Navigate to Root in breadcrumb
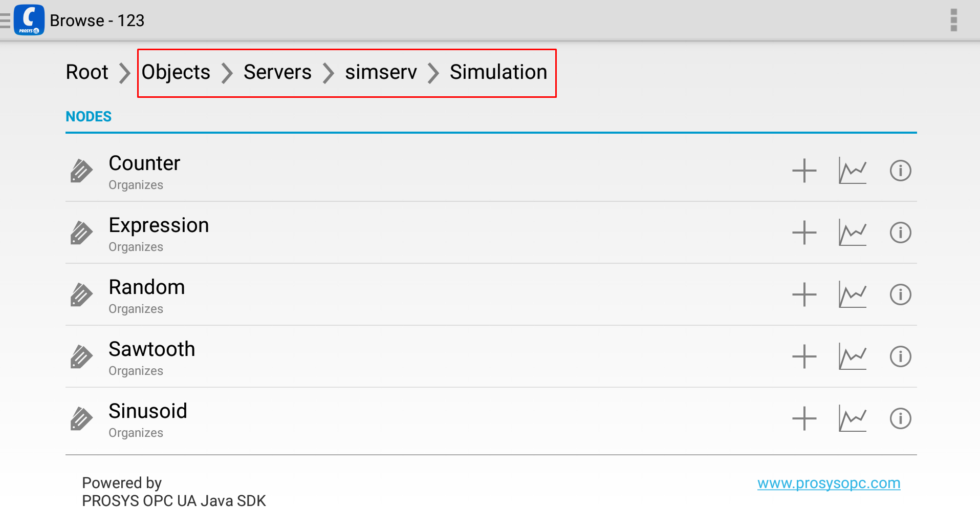980x526 pixels. click(x=87, y=72)
